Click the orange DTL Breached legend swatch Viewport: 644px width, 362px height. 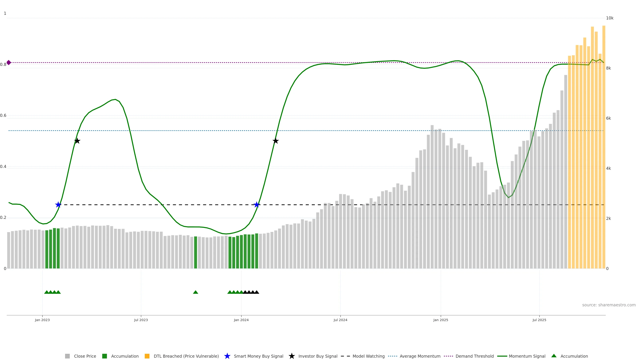[x=147, y=356]
